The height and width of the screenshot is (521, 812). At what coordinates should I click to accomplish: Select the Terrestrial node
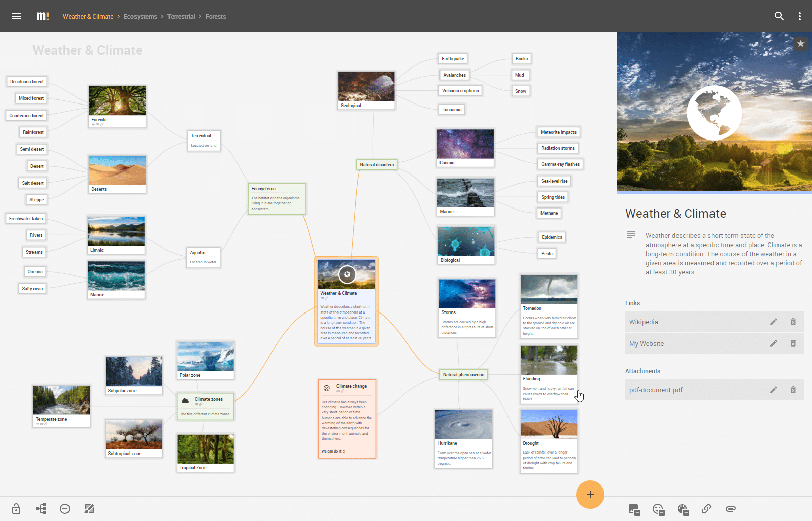point(204,141)
